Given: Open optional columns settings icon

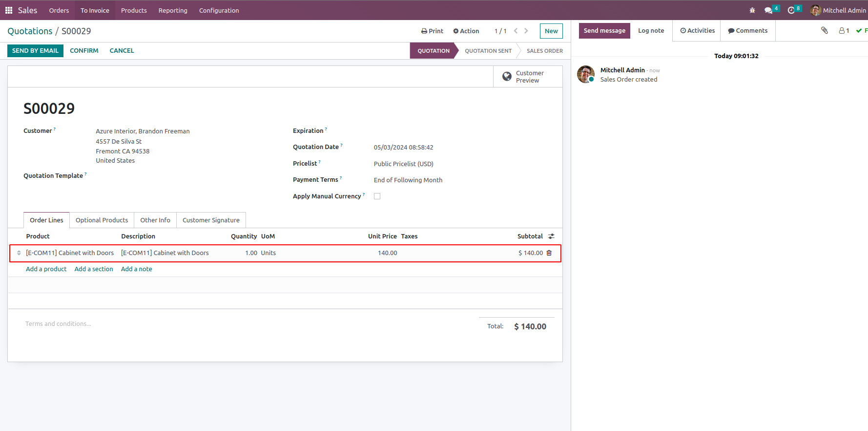Looking at the screenshot, I should coord(551,236).
